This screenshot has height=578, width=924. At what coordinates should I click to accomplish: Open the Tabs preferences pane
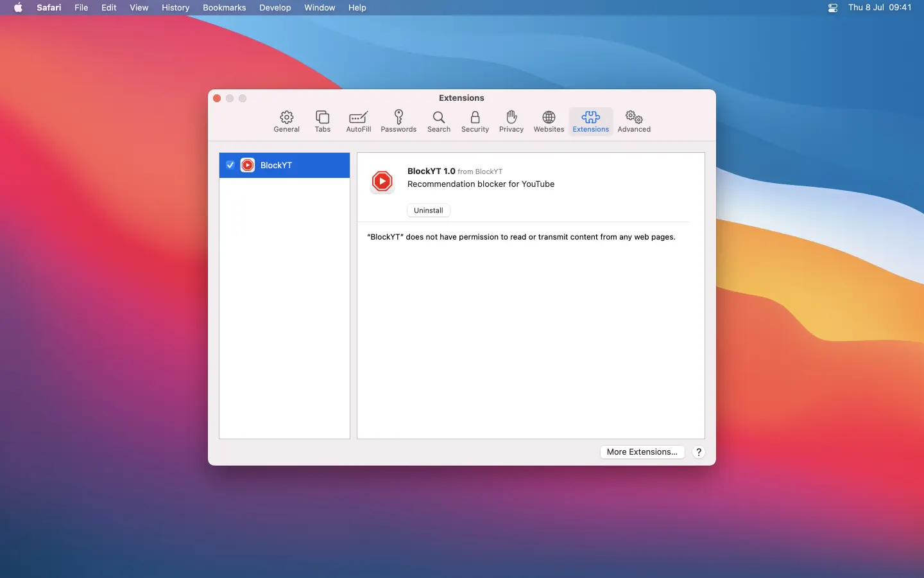point(323,121)
